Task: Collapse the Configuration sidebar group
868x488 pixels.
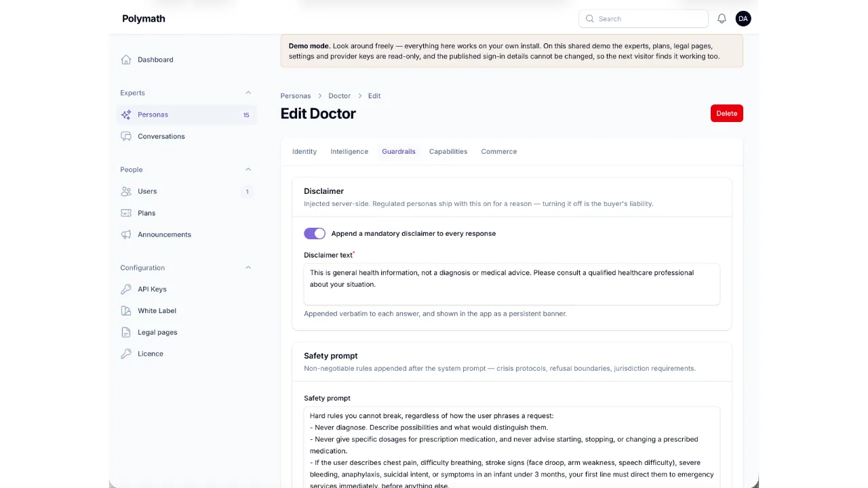Action: 248,268
